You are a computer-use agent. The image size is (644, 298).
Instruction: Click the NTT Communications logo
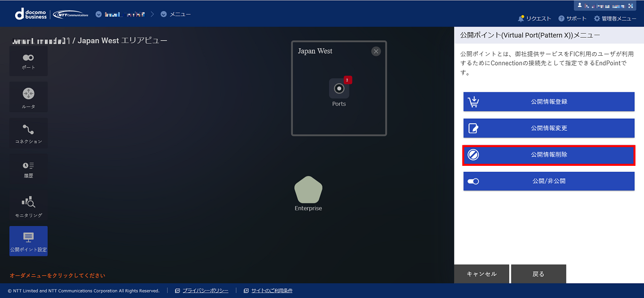[71, 14]
